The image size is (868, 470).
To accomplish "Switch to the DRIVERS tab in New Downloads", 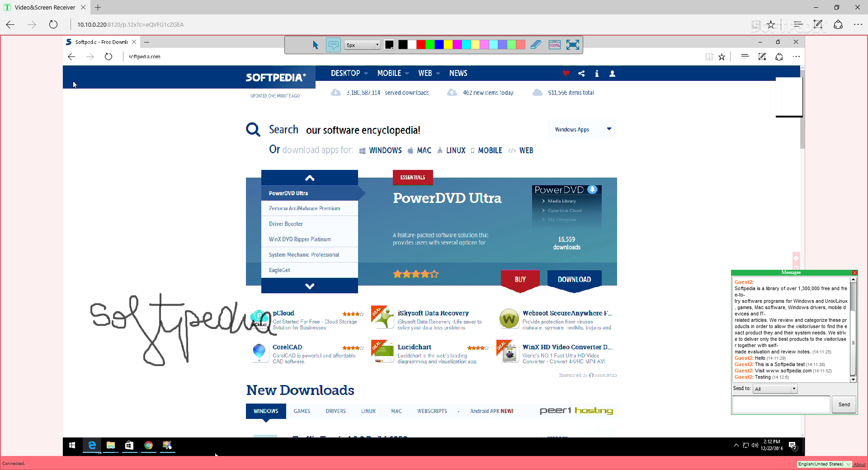I will pos(335,411).
